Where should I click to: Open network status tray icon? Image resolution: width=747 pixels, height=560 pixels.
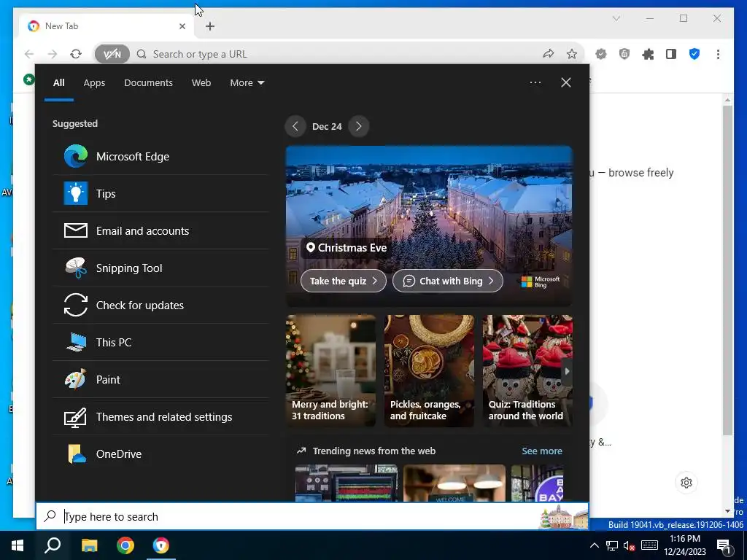[x=612, y=545]
